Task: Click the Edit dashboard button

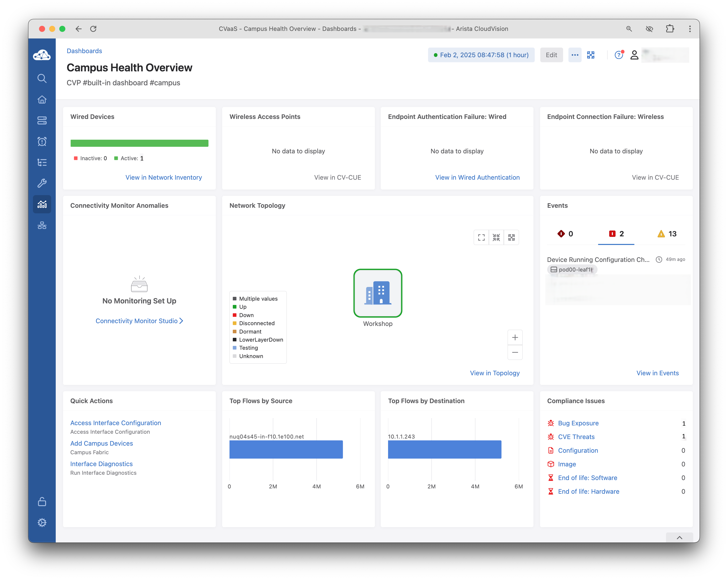Action: (551, 55)
